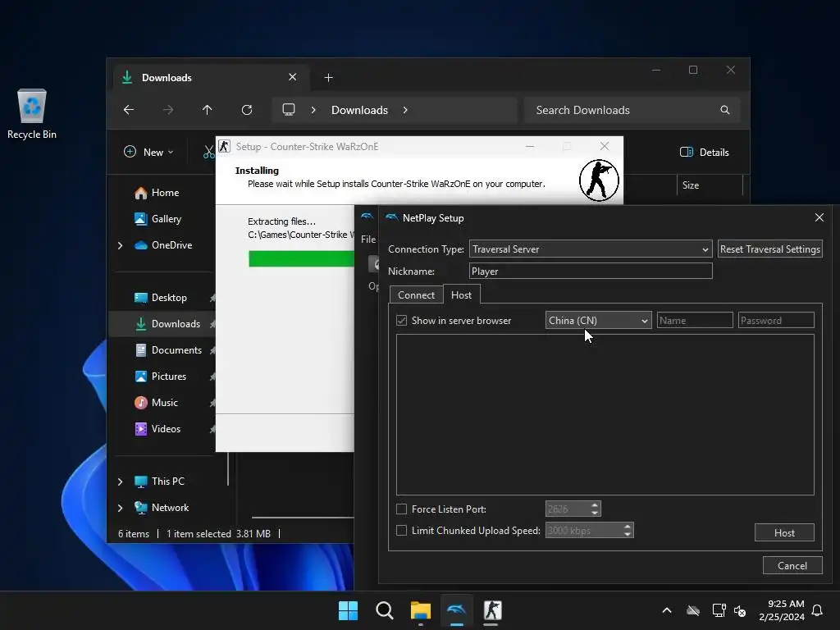
Task: Close the Downloads tab
Action: click(293, 77)
